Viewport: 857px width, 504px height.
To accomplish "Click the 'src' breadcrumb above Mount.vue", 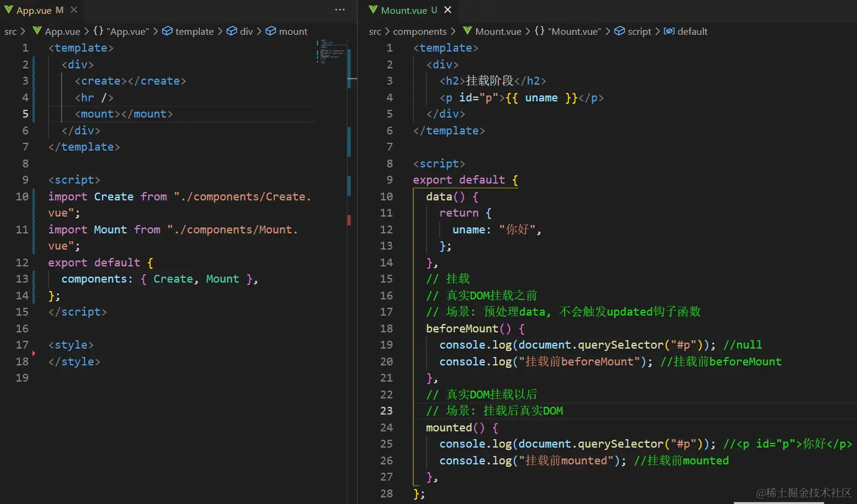I will coord(375,31).
